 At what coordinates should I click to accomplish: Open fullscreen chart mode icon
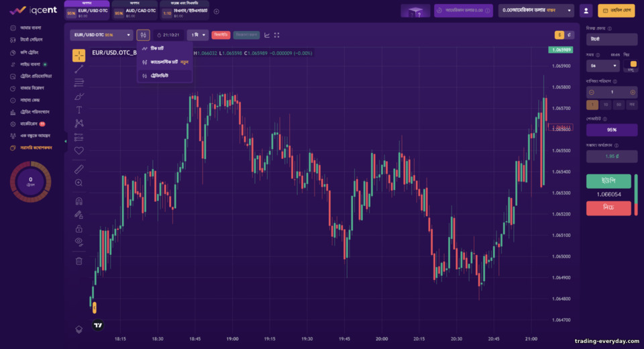pos(277,35)
